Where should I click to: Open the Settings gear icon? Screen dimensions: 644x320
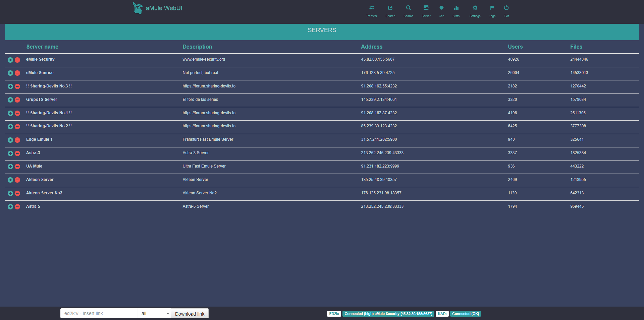click(x=475, y=8)
